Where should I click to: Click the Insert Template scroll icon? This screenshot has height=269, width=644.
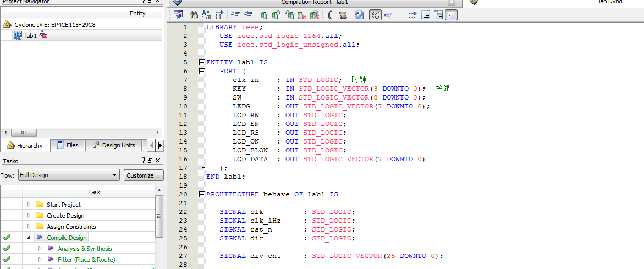[343, 15]
